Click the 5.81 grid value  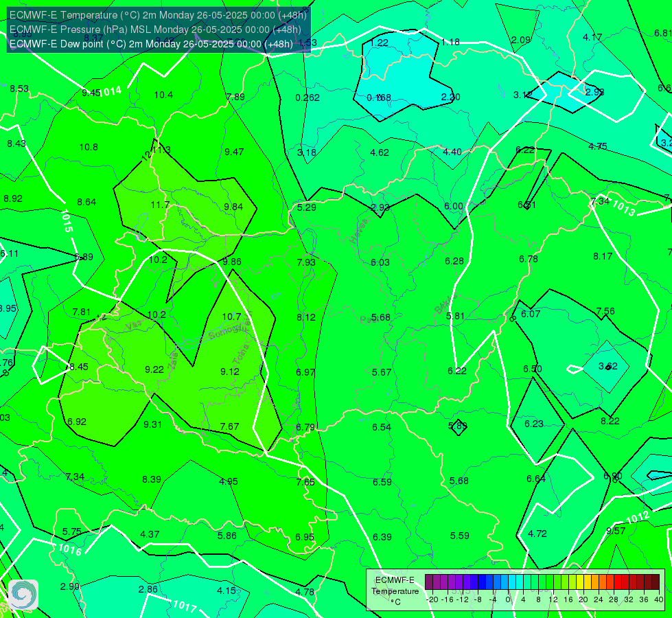[456, 316]
